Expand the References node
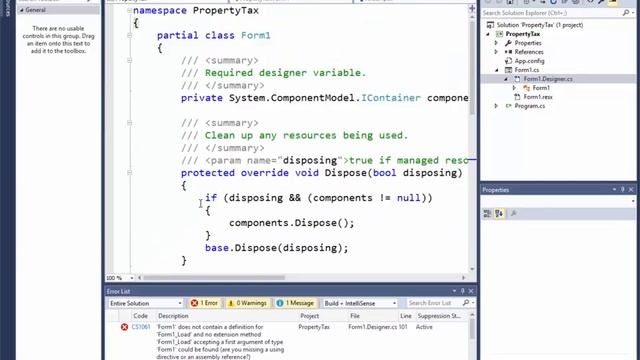 (496, 52)
